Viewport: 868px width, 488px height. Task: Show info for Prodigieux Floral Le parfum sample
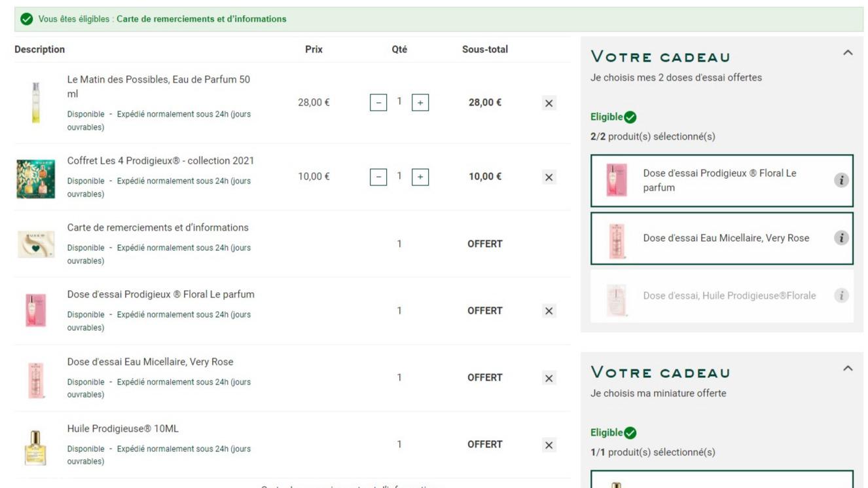click(841, 181)
